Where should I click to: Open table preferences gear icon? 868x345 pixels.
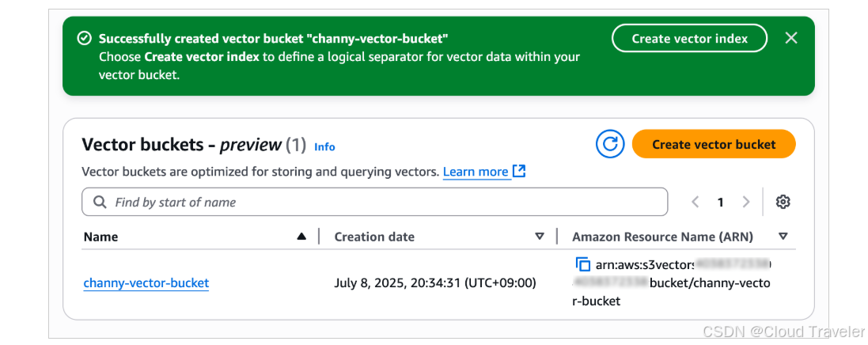pyautogui.click(x=783, y=202)
